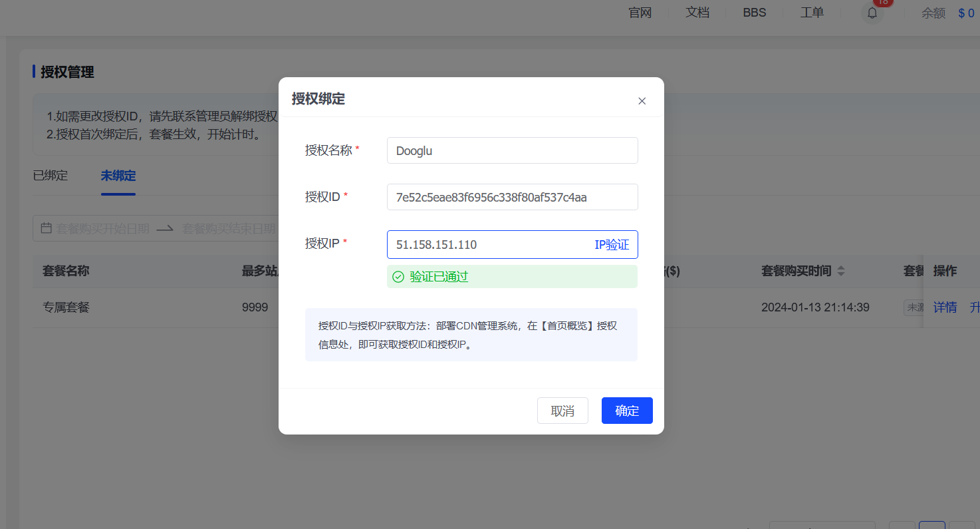Image resolution: width=980 pixels, height=529 pixels.
Task: Click the 专属套餐 cell in the table
Action: (66, 307)
